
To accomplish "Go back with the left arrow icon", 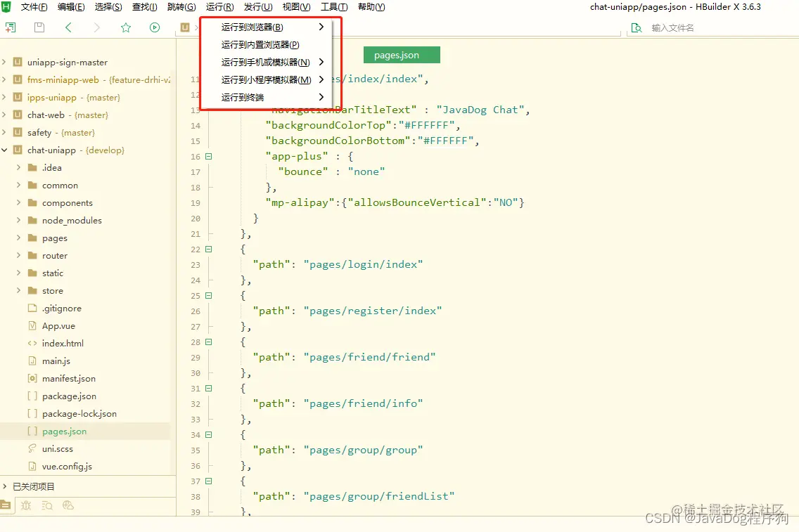I will 68,27.
